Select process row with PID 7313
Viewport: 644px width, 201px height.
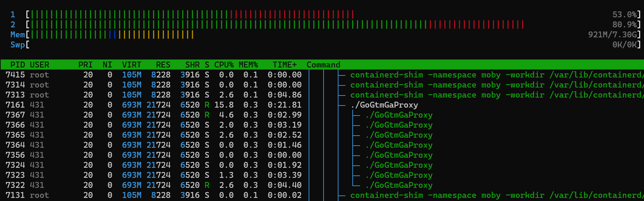[x=322, y=95]
